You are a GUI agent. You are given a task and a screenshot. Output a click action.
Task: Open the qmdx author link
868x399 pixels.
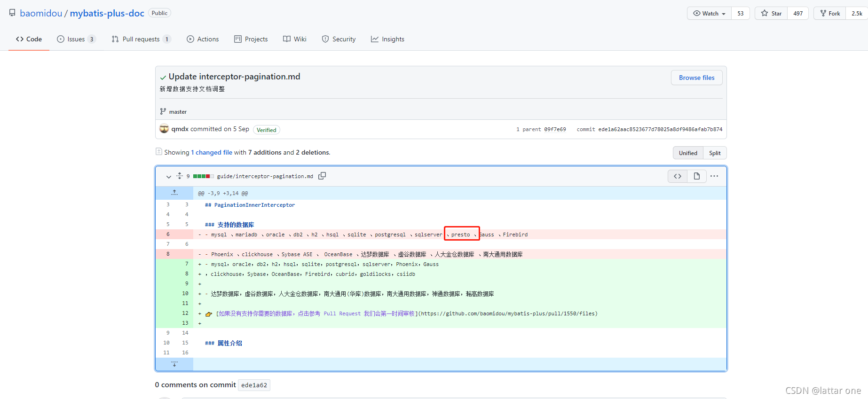(x=180, y=129)
